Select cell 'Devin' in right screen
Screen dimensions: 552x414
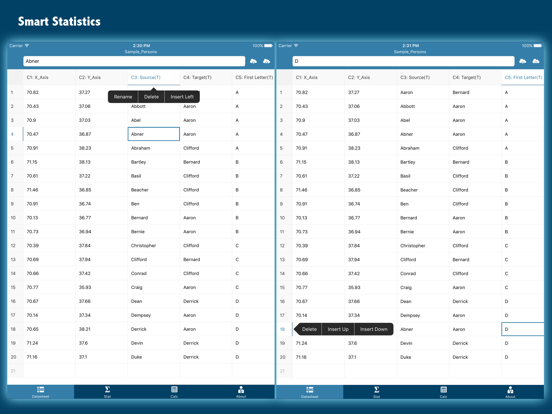pos(423,343)
